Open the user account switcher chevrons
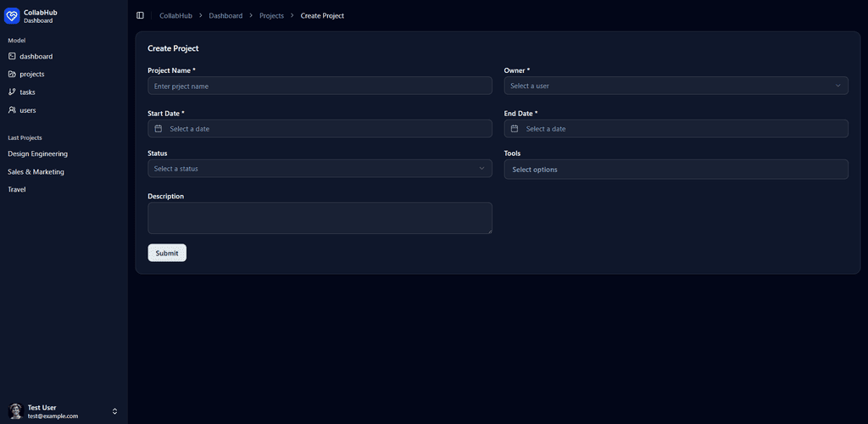 (114, 411)
